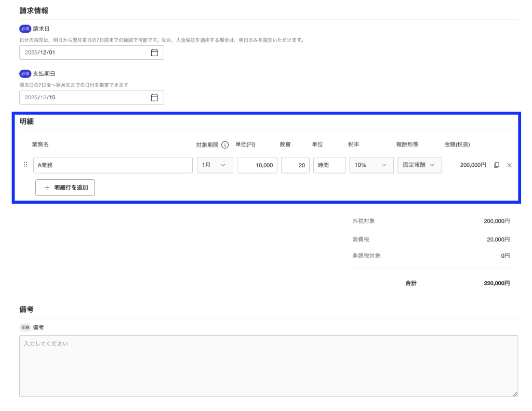Click the info icon beside 対象期間
This screenshot has height=411, width=532.
coord(225,145)
